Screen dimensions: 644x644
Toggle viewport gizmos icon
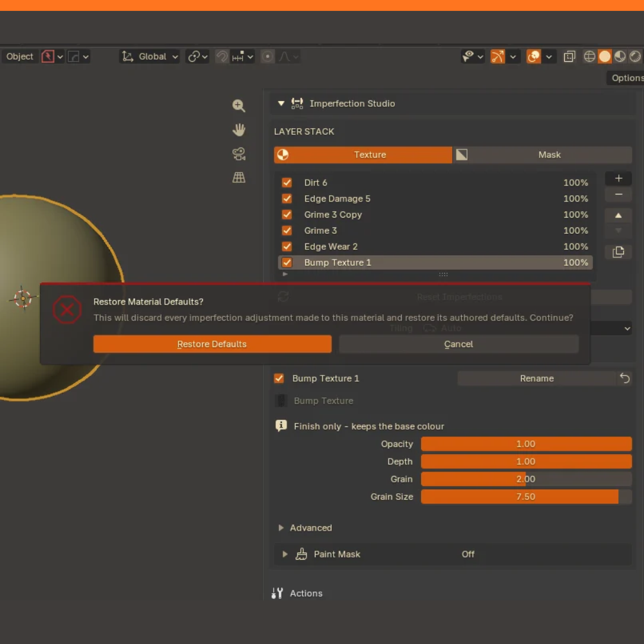tap(497, 56)
